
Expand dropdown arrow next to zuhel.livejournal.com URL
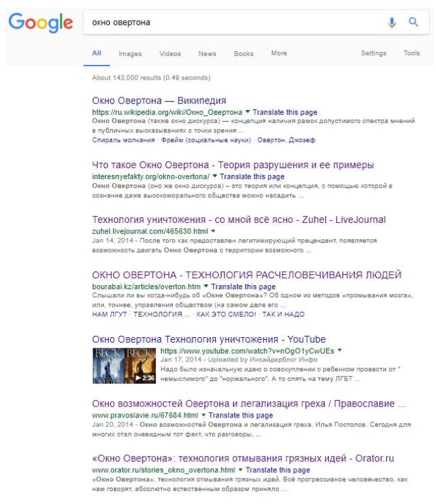click(213, 231)
